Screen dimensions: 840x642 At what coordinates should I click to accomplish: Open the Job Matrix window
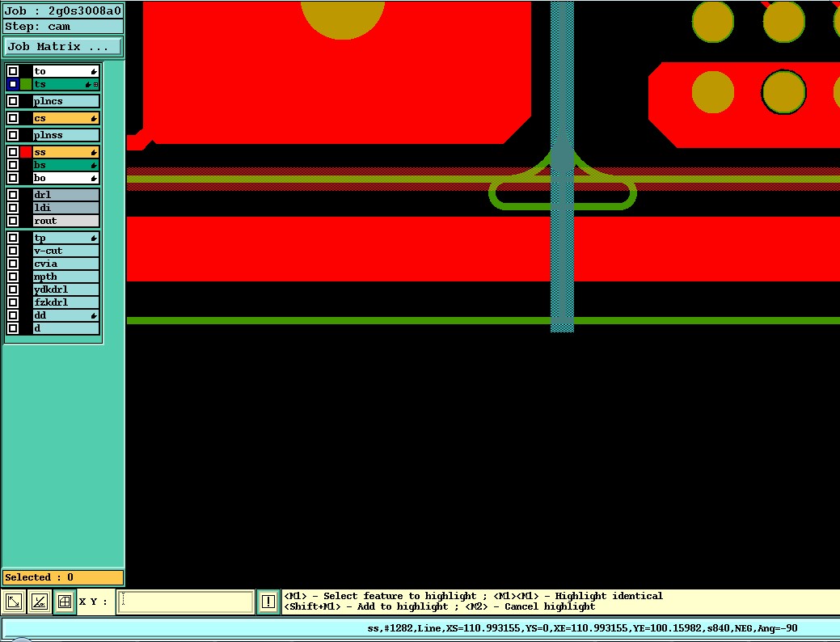coord(63,47)
